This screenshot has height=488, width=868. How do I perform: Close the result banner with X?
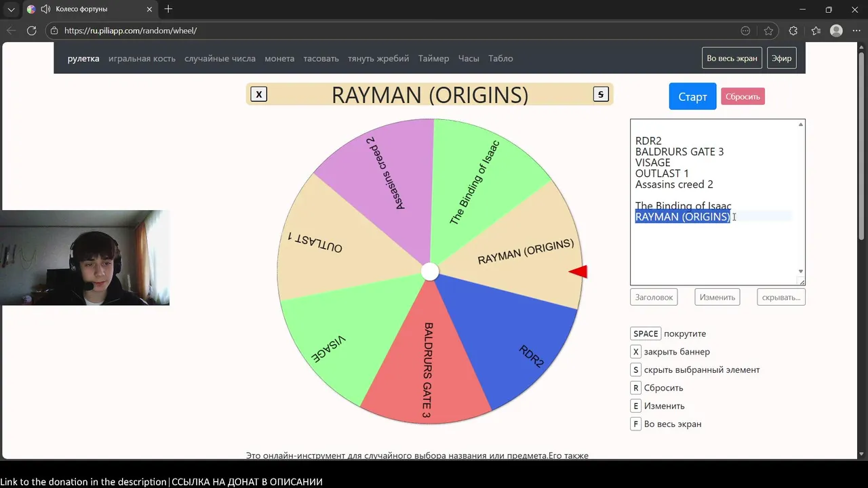(258, 94)
